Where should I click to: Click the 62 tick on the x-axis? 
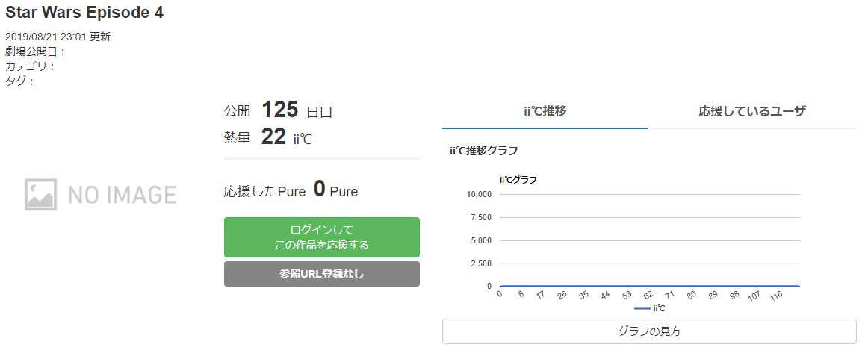648,295
